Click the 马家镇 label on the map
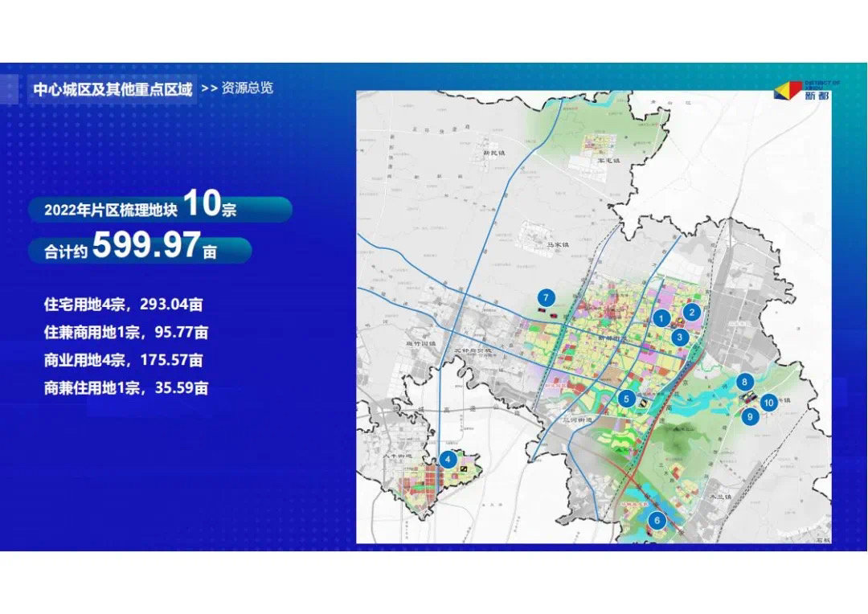 point(558,244)
